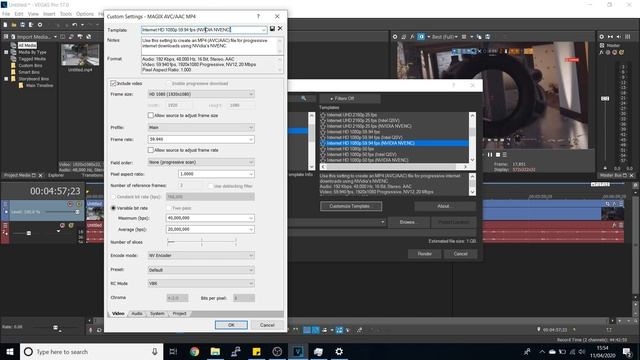Open File Explorer from the taskbar
Screen dimensions: 640x360
click(215, 351)
